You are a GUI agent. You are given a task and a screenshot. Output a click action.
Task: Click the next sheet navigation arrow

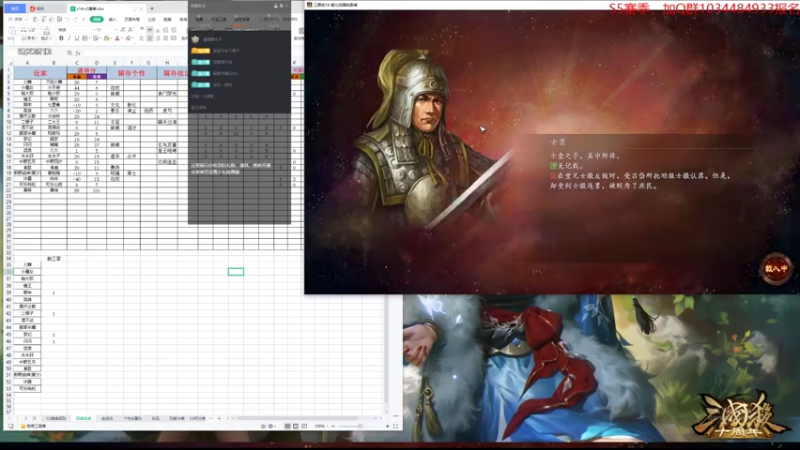pyautogui.click(x=26, y=418)
